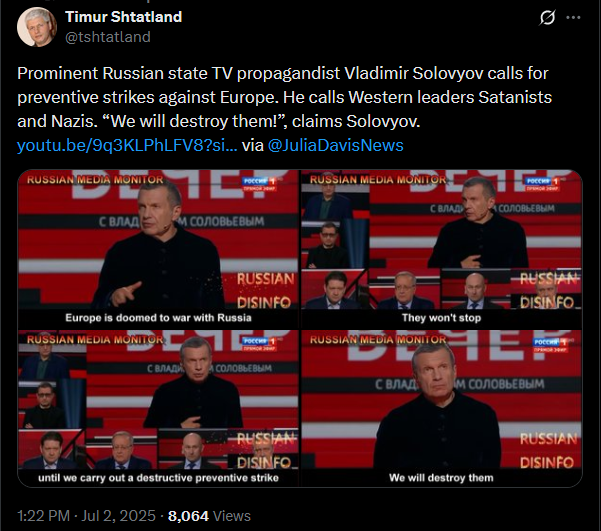
Task: Open the @JuliaDavisNews mention
Action: 335,146
